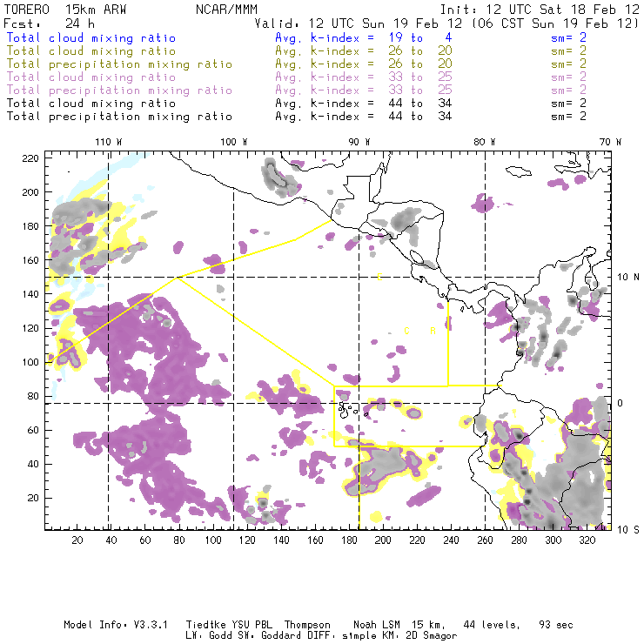Image resolution: width=644 pixels, height=644 pixels.
Task: Click the "93 sec" text in the footer
Action: 556,625
